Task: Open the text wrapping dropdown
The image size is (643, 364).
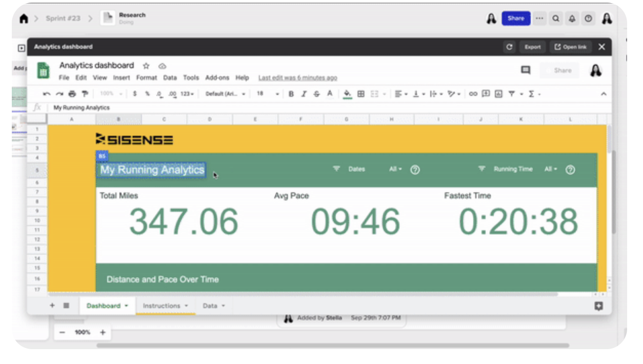Action: point(436,94)
